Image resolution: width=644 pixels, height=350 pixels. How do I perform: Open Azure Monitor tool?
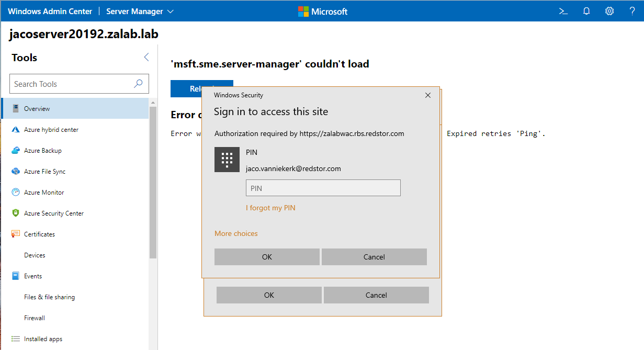pos(75,193)
